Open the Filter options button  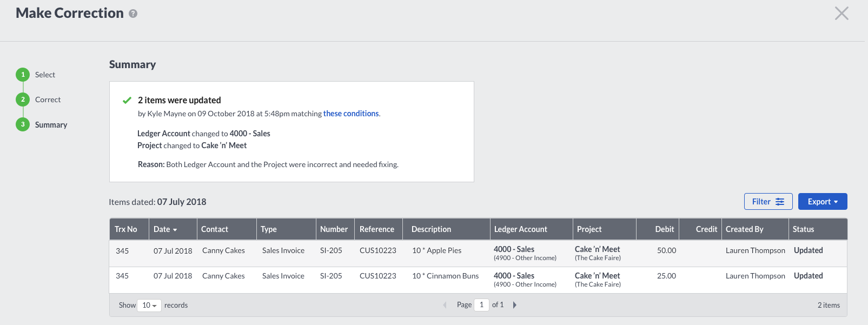[767, 202]
